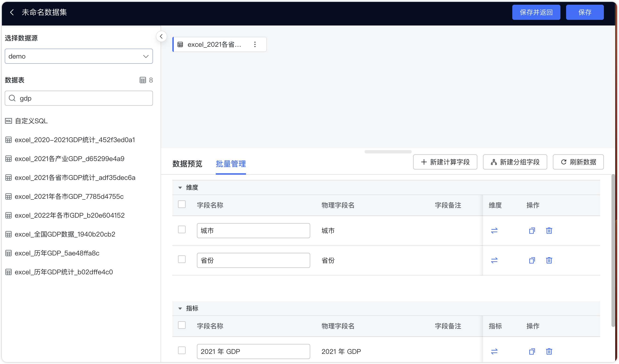Click the 物理字段名 header in 维度 table
Screen dimensions: 619x364
point(338,205)
